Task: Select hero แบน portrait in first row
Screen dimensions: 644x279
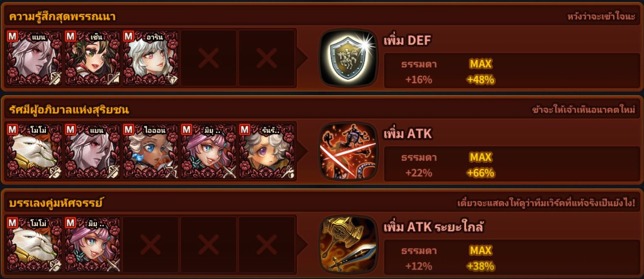Action: tap(35, 58)
